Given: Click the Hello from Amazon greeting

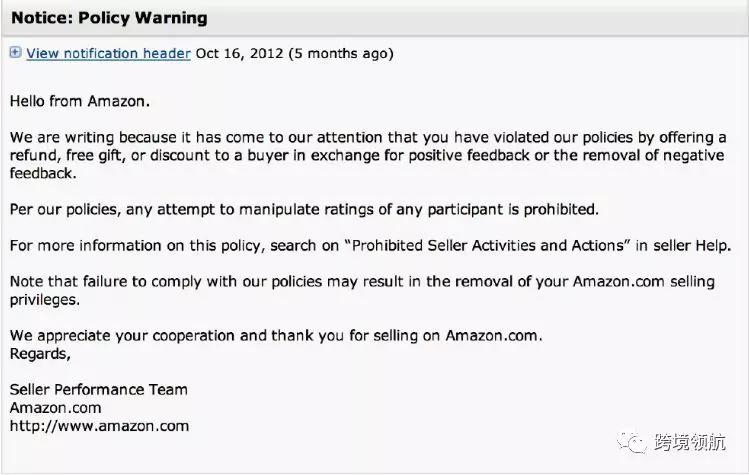Looking at the screenshot, I should point(80,100).
